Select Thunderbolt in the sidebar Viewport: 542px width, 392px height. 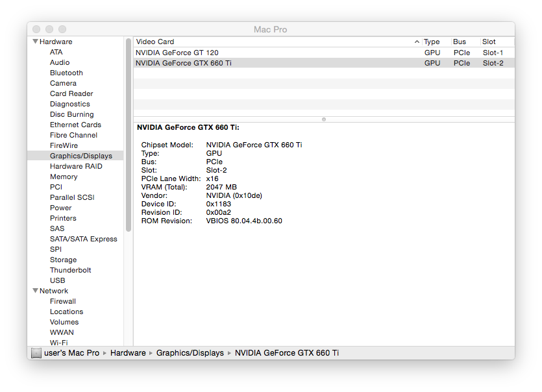tap(71, 270)
